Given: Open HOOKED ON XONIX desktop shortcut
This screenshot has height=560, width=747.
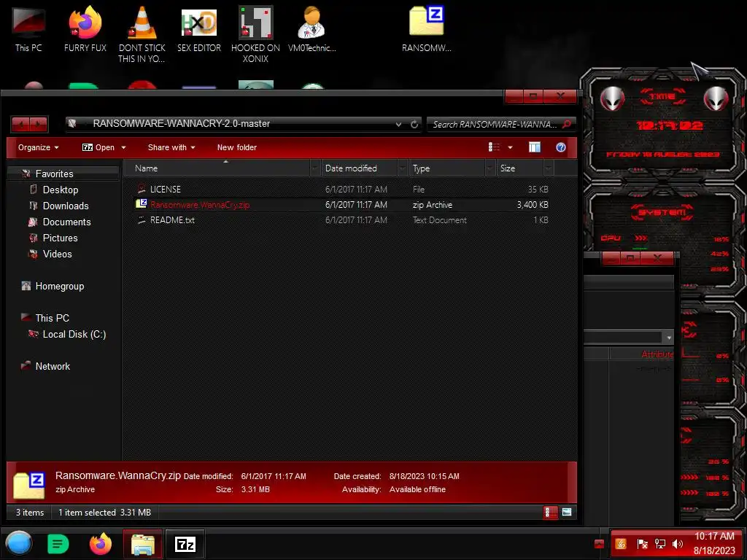Looking at the screenshot, I should (x=255, y=34).
